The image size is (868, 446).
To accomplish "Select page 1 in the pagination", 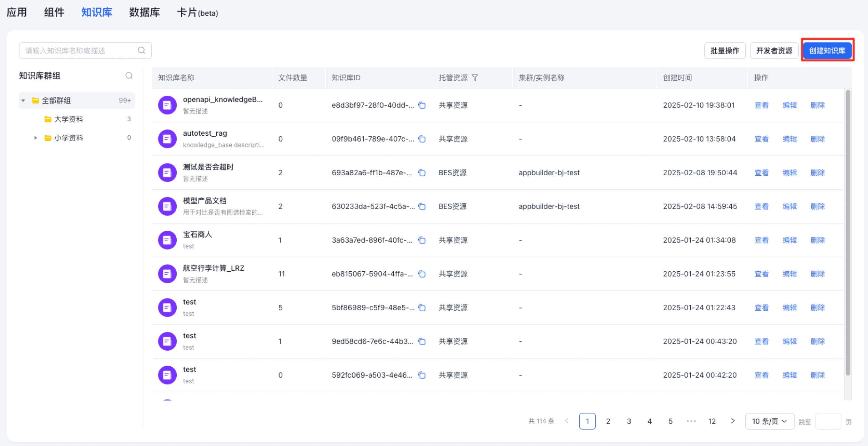I will pos(587,421).
